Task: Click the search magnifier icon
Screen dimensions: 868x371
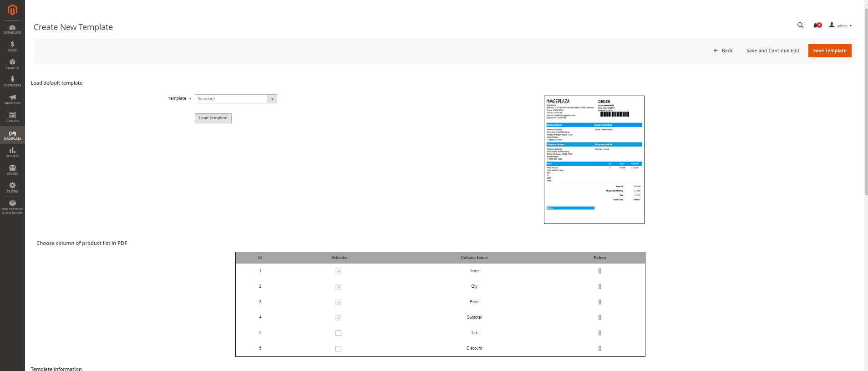Action: click(x=800, y=25)
